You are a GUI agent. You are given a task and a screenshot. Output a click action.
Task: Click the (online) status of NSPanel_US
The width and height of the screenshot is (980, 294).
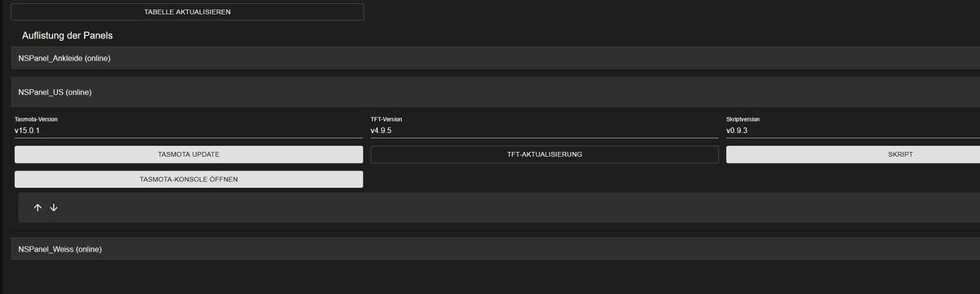point(78,92)
